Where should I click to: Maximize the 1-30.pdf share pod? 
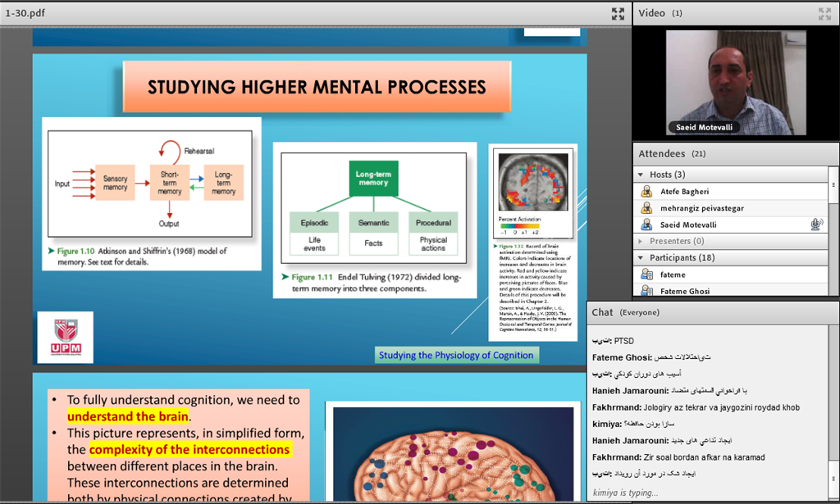[618, 14]
